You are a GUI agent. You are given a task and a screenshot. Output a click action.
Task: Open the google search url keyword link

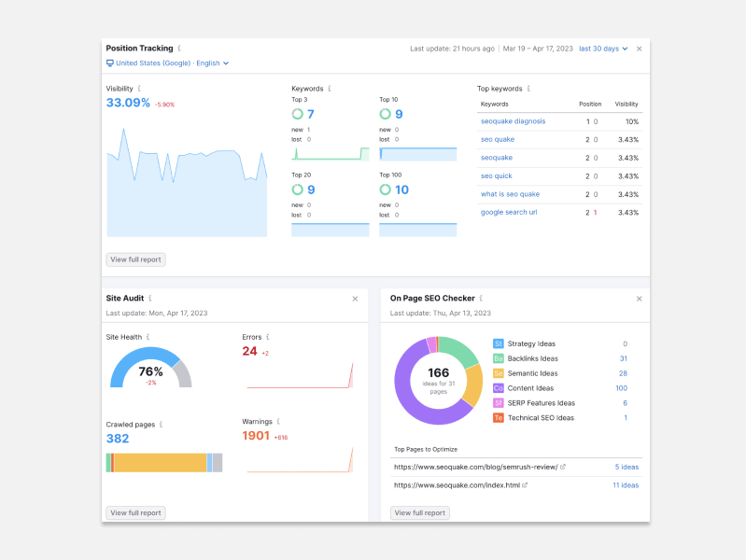tap(509, 212)
